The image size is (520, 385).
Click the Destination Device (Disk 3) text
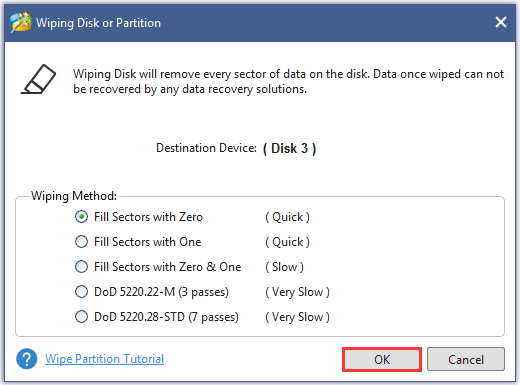point(236,148)
